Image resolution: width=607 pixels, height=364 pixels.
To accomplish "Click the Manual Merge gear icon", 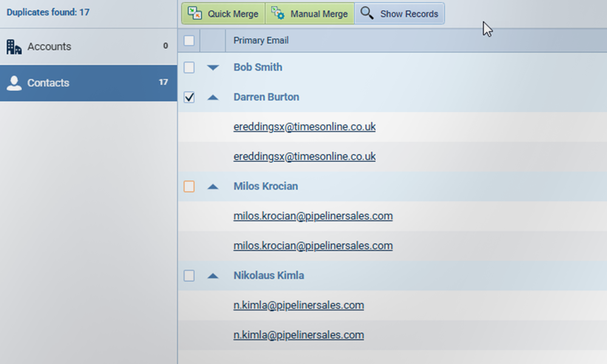I will click(278, 13).
